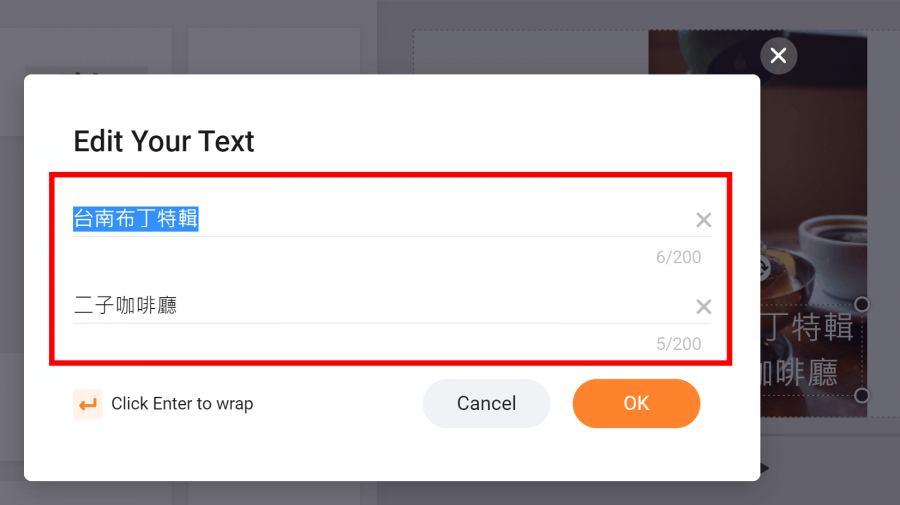Click the play arrow below the canvas
The height and width of the screenshot is (505, 900).
coord(765,469)
